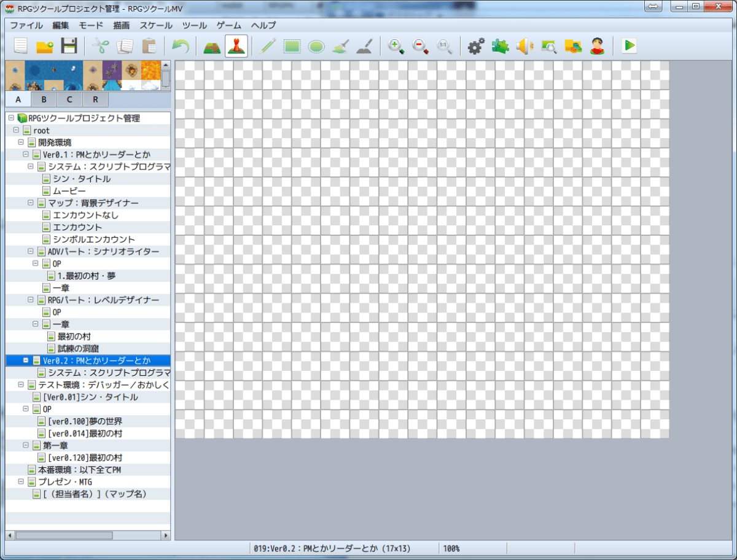The width and height of the screenshot is (737, 560).
Task: Click the Zoom Out magnifier icon
Action: (421, 46)
